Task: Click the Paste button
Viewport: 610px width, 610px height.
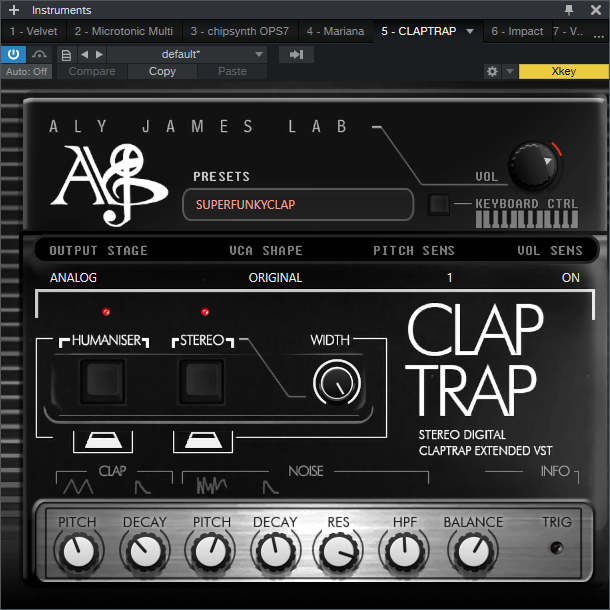Action: pyautogui.click(x=232, y=72)
